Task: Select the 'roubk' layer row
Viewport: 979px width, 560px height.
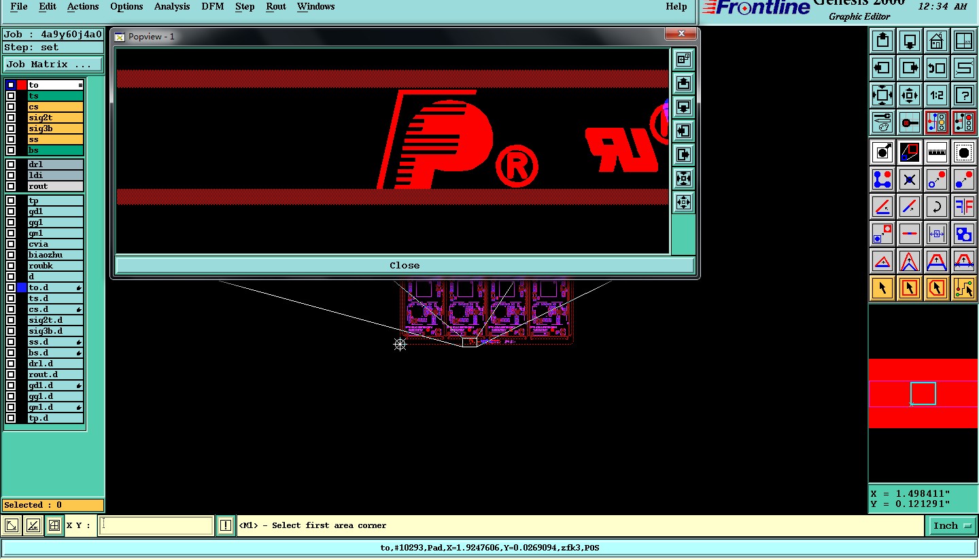Action: coord(55,266)
